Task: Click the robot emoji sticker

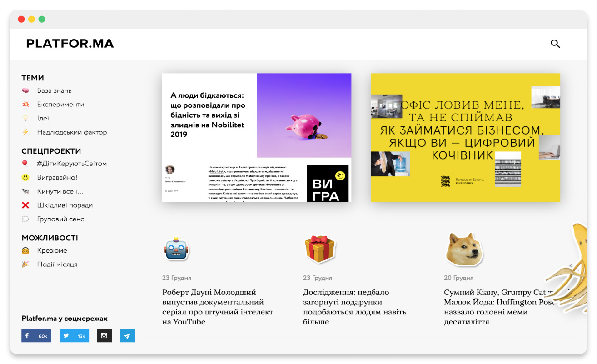Action: click(x=176, y=249)
